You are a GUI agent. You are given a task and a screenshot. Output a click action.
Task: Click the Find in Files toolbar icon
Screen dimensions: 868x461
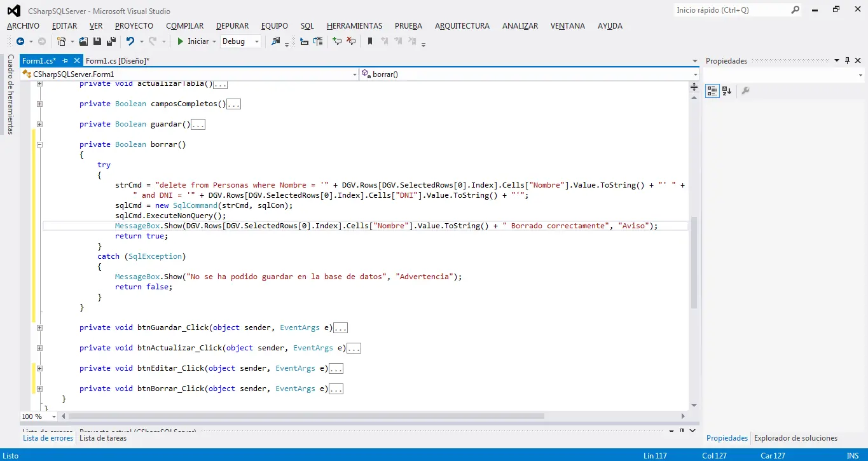275,41
